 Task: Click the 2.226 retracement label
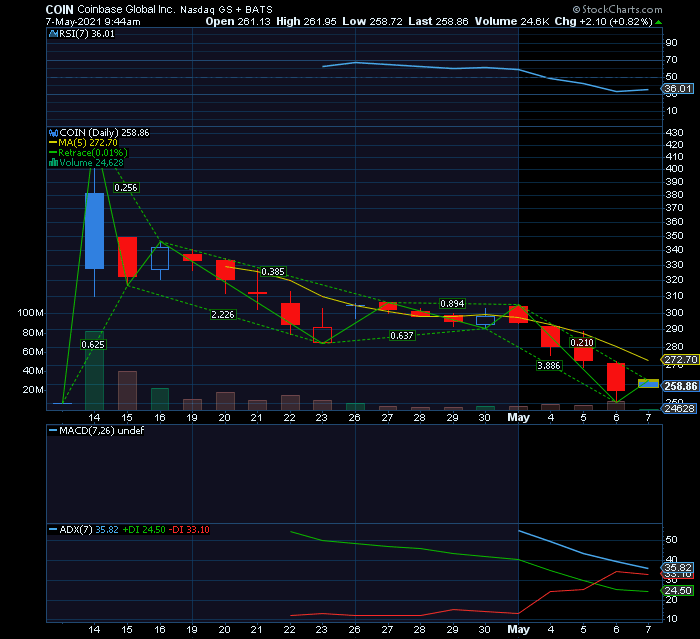[223, 314]
